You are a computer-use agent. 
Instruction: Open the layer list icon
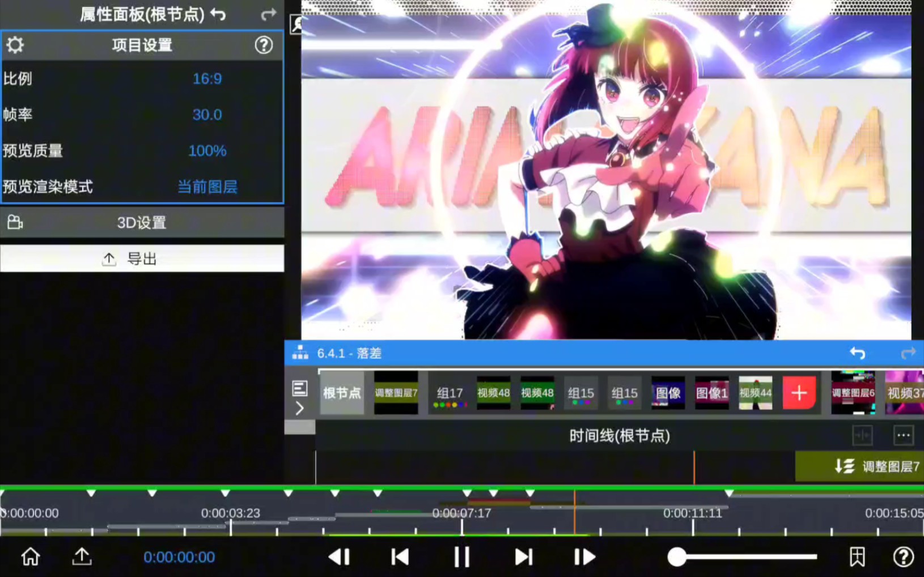(x=300, y=388)
